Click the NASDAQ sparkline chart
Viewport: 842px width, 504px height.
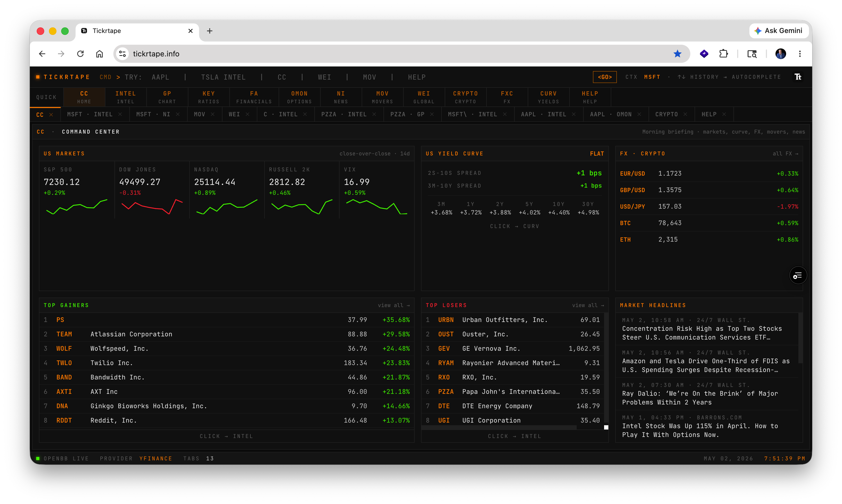226,206
